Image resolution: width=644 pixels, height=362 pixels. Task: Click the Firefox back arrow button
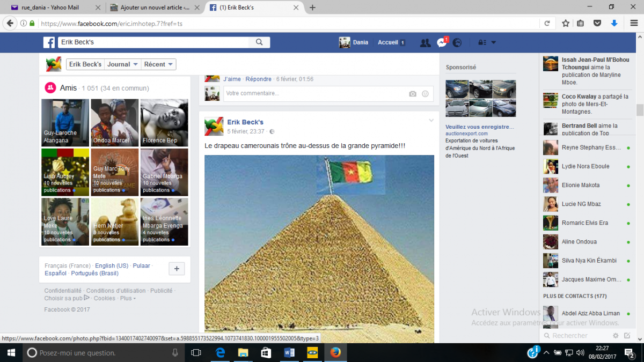point(10,24)
